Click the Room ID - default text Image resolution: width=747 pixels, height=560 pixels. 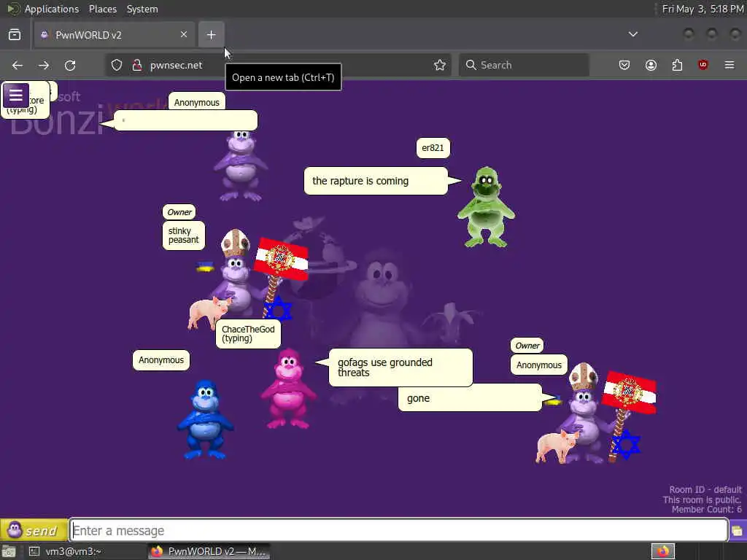pyautogui.click(x=705, y=489)
